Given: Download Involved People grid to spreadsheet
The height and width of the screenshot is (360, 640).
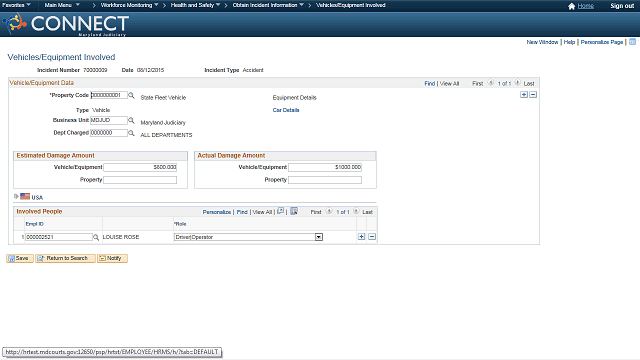Looking at the screenshot, I should 294,211.
